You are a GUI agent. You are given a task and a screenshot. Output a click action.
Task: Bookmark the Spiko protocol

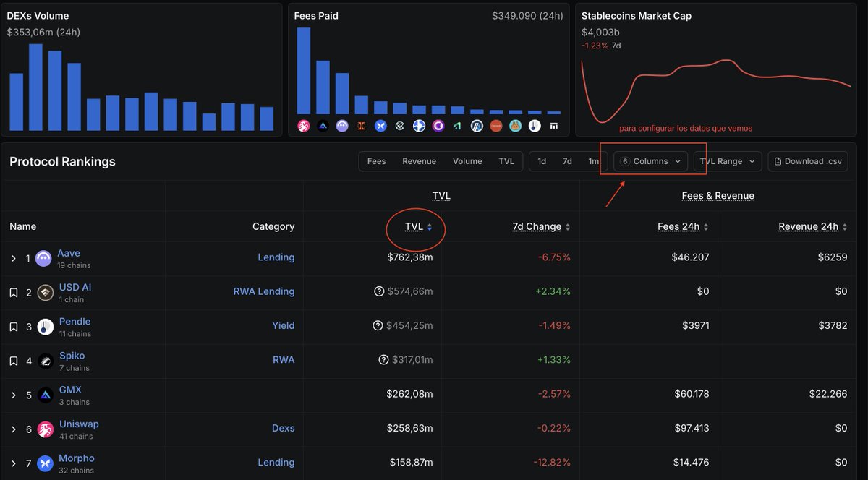point(13,361)
